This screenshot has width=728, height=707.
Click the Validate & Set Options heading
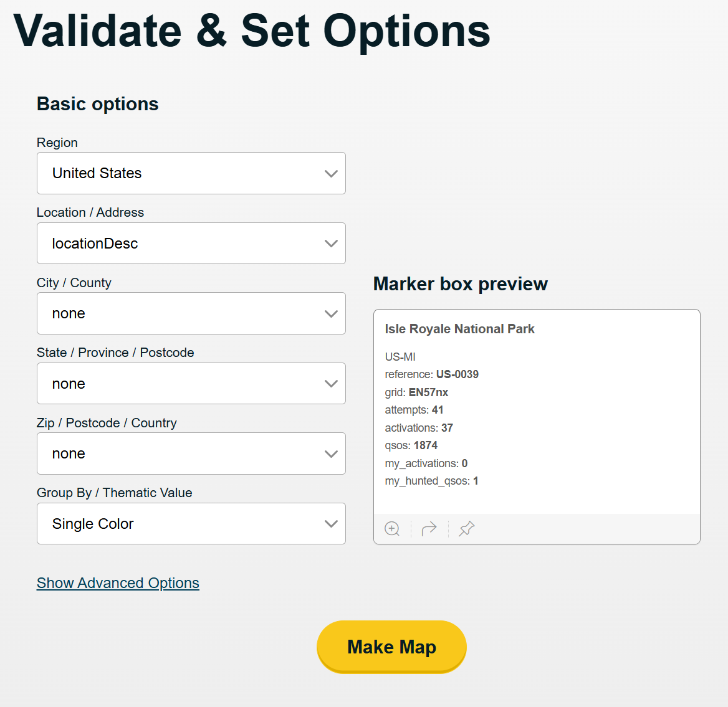click(252, 31)
